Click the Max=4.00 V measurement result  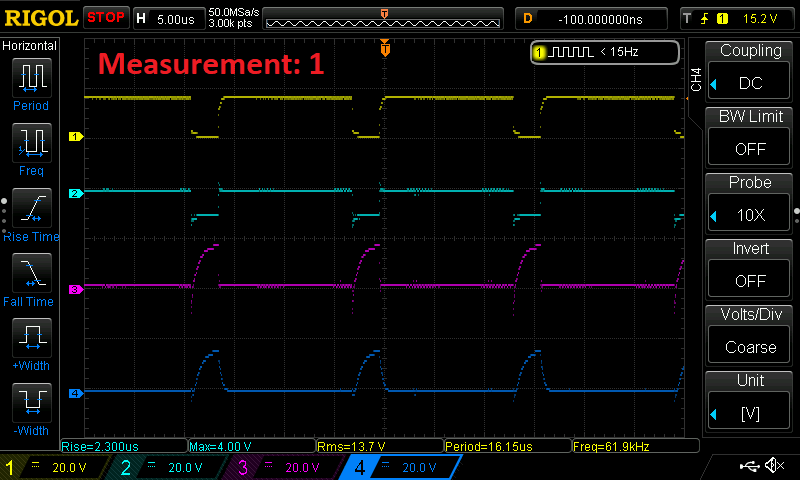[252, 446]
